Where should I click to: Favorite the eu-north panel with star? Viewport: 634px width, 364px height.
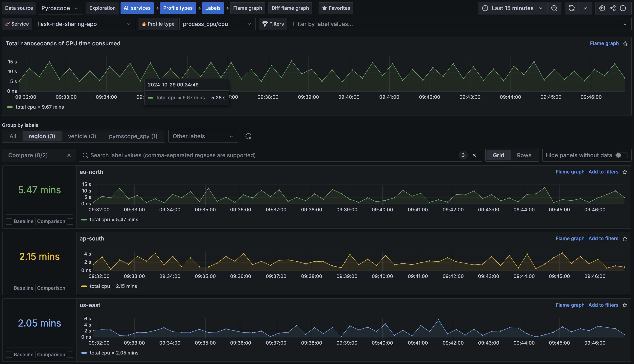(625, 172)
